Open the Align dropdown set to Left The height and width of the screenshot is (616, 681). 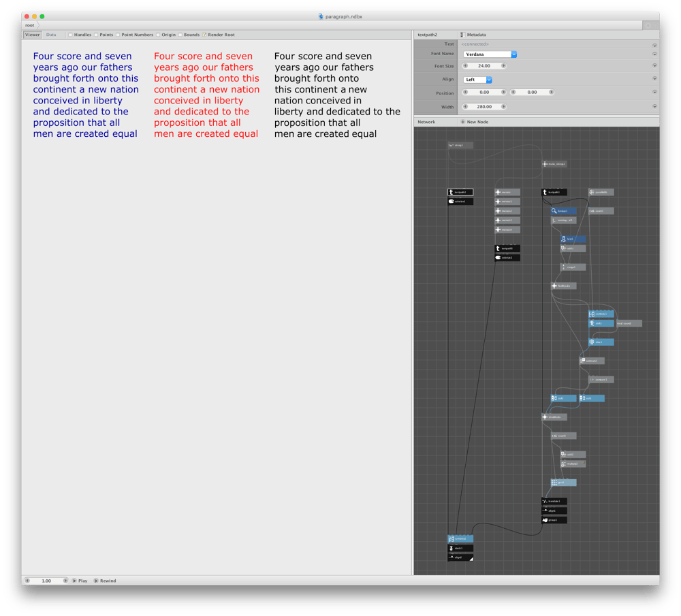pyautogui.click(x=477, y=80)
